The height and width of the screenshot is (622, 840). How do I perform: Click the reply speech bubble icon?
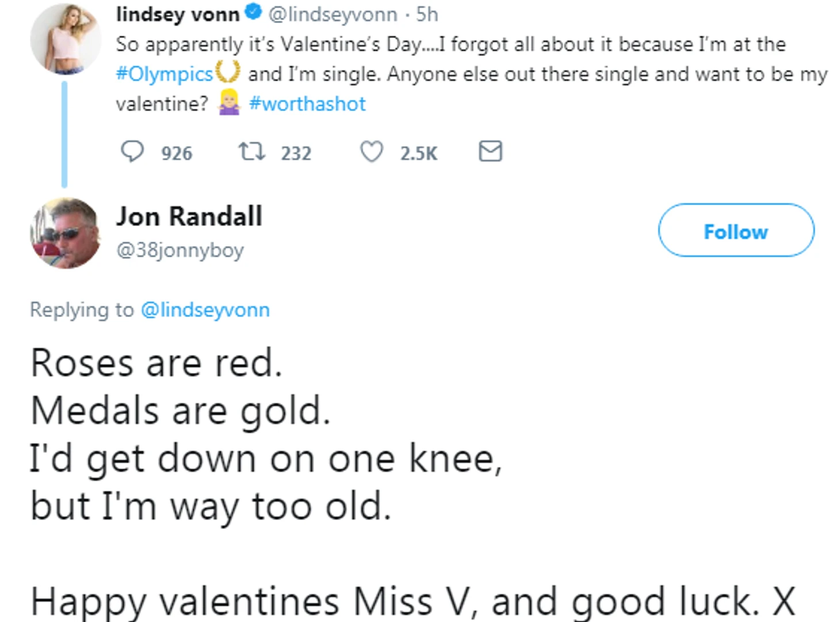[132, 152]
